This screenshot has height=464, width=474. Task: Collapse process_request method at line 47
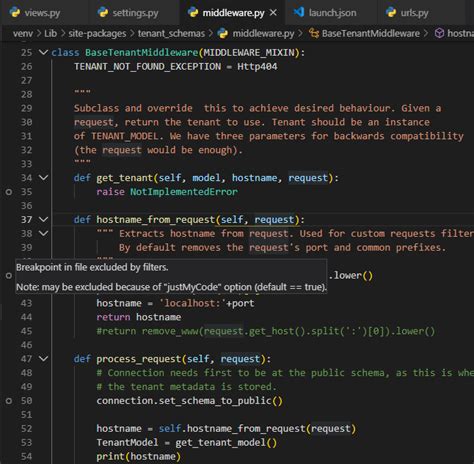click(x=43, y=359)
